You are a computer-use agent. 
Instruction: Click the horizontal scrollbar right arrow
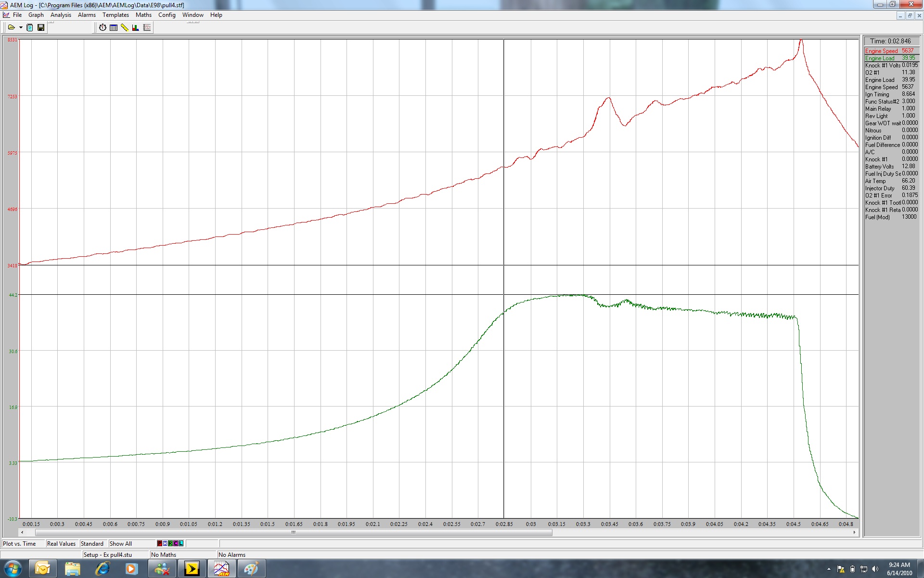click(x=854, y=532)
